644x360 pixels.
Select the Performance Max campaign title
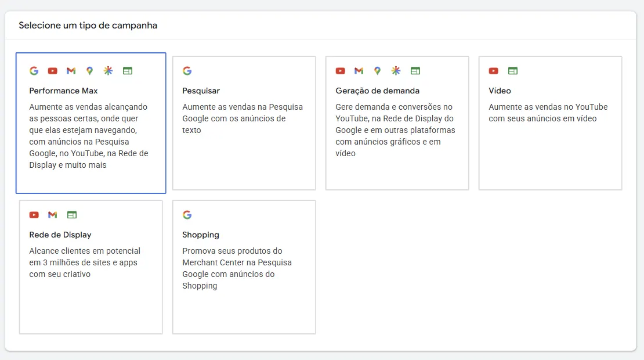pyautogui.click(x=63, y=91)
